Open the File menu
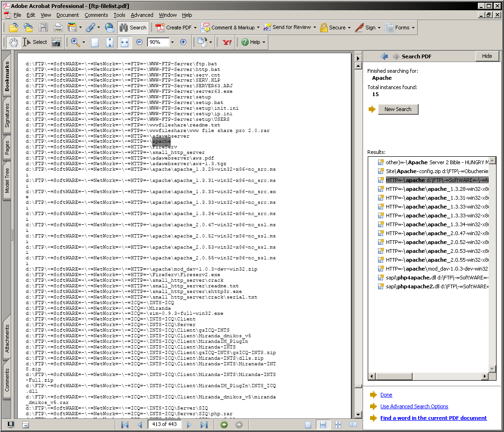This screenshot has height=432, width=504. tap(17, 15)
